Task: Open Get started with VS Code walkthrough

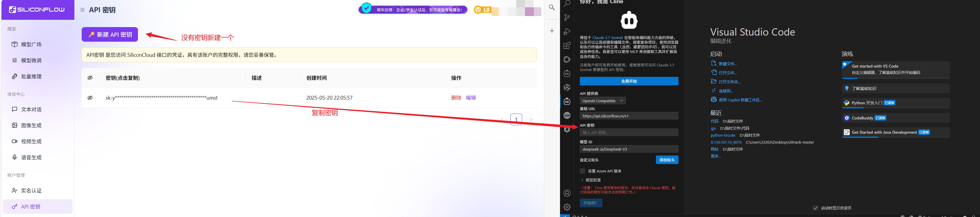Action: (895, 70)
